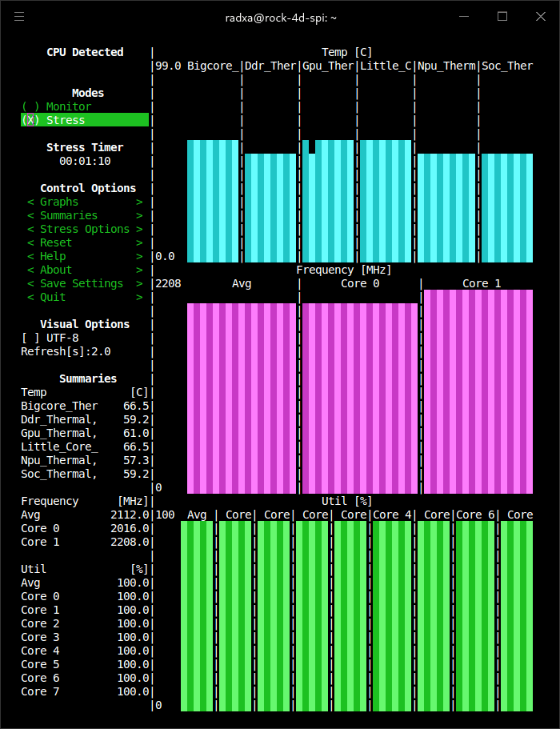Open the hamburger menu in title bar
The image size is (560, 729).
point(19,17)
